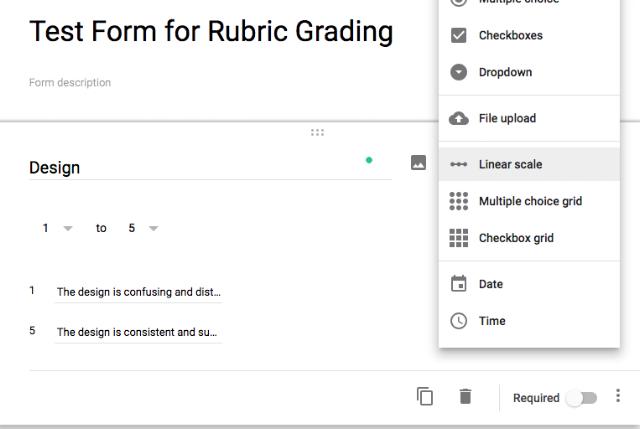Click the Form description field
The image size is (640, 429).
(x=70, y=83)
